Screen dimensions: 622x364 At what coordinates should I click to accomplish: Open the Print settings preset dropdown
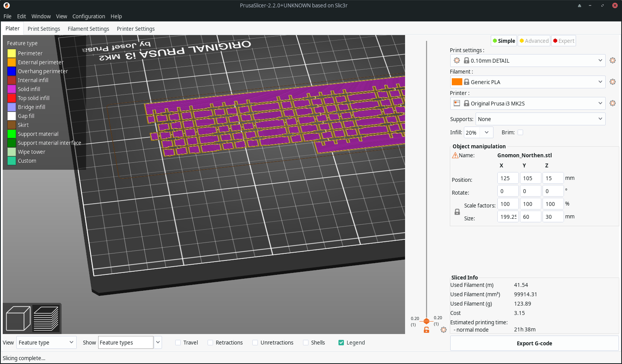pos(528,60)
